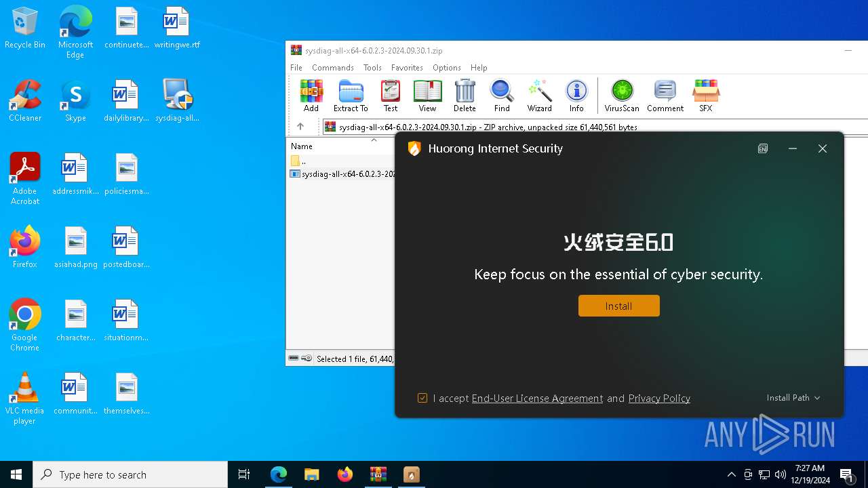Open WinRAR Commands menu
Viewport: 868px width, 488px height.
[333, 68]
